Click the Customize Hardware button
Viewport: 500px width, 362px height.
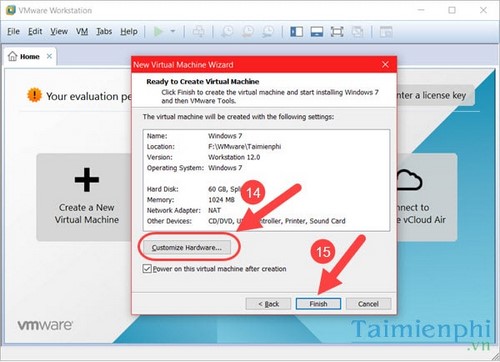tap(187, 248)
